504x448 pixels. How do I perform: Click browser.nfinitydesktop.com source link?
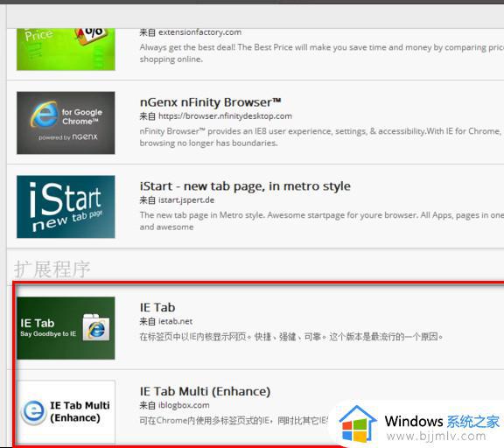coord(225,116)
